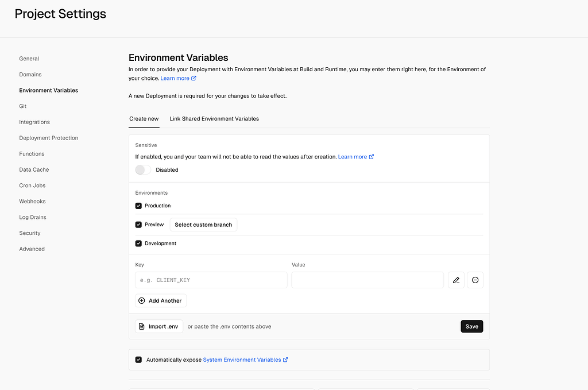Switch to Link Shared Environment Variables tab
Image resolution: width=588 pixels, height=390 pixels.
click(x=214, y=118)
